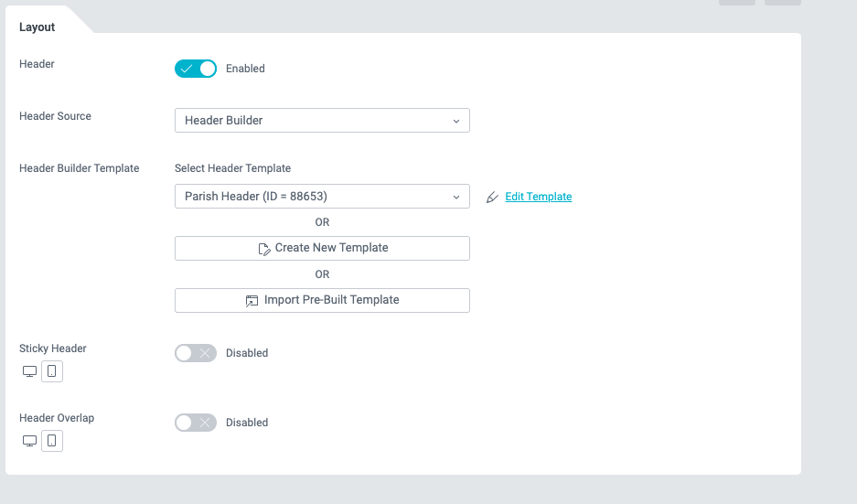Click the Sticky Header label text
Image resolution: width=857 pixels, height=504 pixels.
click(x=53, y=349)
